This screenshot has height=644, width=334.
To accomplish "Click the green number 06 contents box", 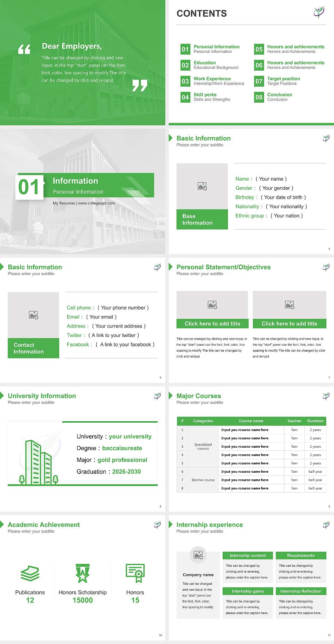I will coord(259,65).
